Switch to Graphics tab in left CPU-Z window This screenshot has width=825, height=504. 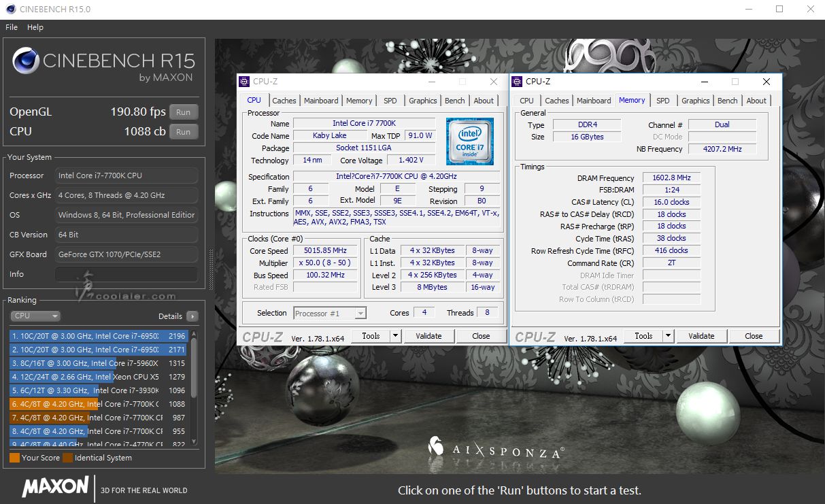point(423,101)
